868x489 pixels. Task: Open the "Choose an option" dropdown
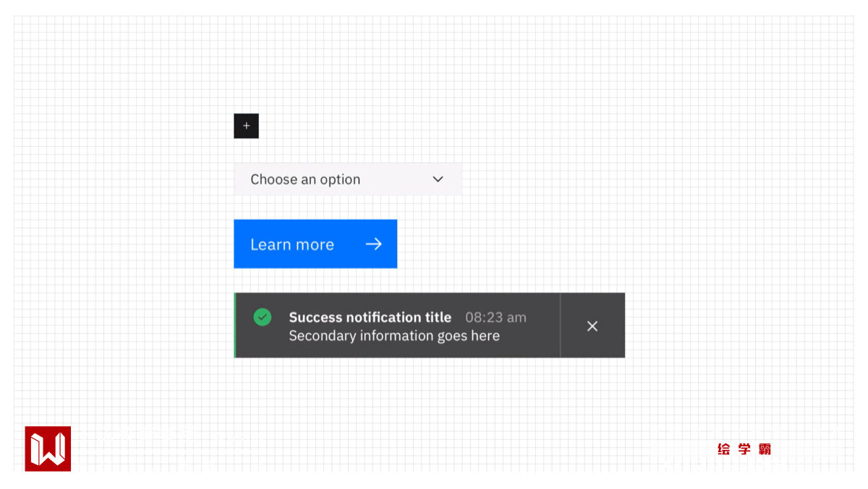pos(347,179)
